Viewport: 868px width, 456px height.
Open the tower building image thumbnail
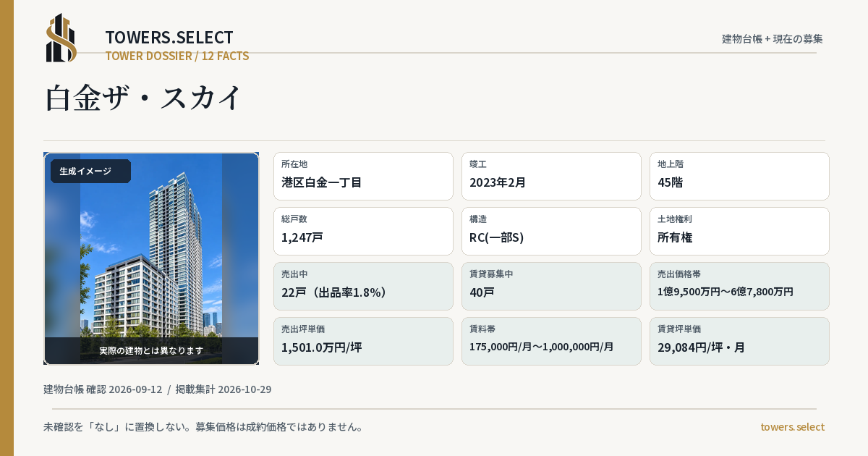(151, 258)
